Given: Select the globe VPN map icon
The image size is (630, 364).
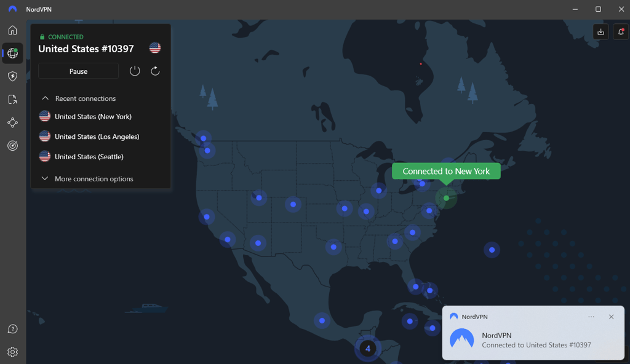Looking at the screenshot, I should click(12, 53).
